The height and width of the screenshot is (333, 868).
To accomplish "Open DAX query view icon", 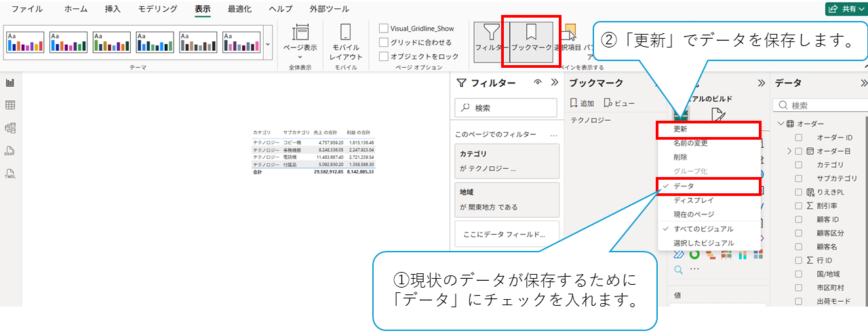I will (10, 151).
